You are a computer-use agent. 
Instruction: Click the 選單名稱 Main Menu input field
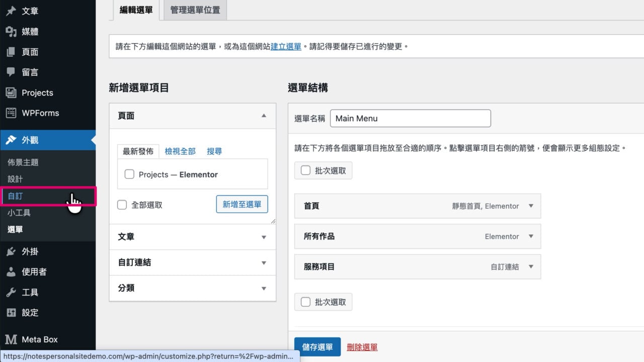pos(410,118)
